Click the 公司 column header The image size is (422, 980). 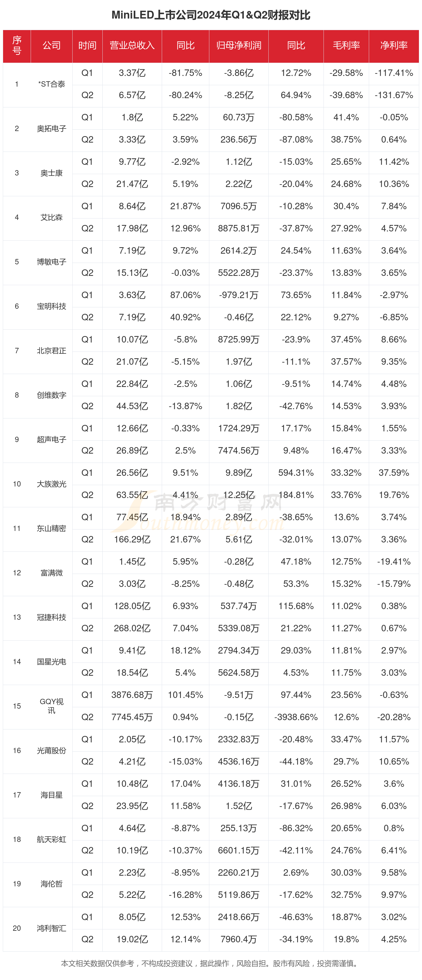(51, 46)
